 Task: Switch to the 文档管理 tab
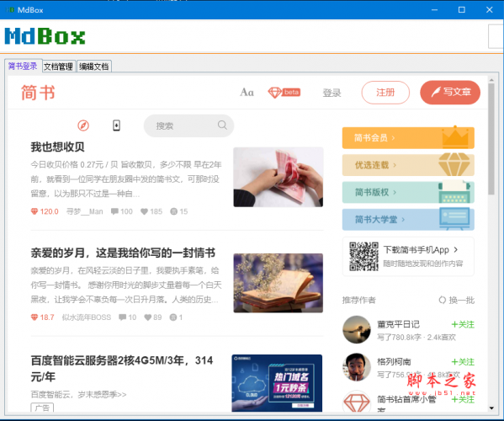point(59,67)
